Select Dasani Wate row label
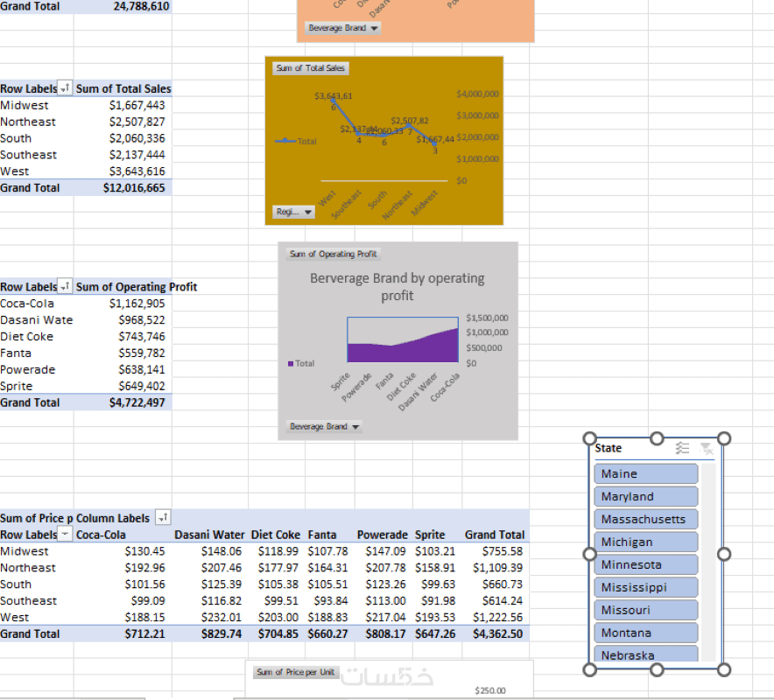The image size is (774, 700). click(x=37, y=320)
